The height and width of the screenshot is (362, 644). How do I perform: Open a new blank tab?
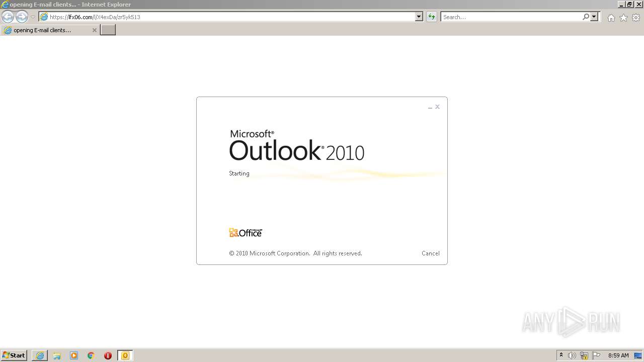[x=108, y=30]
